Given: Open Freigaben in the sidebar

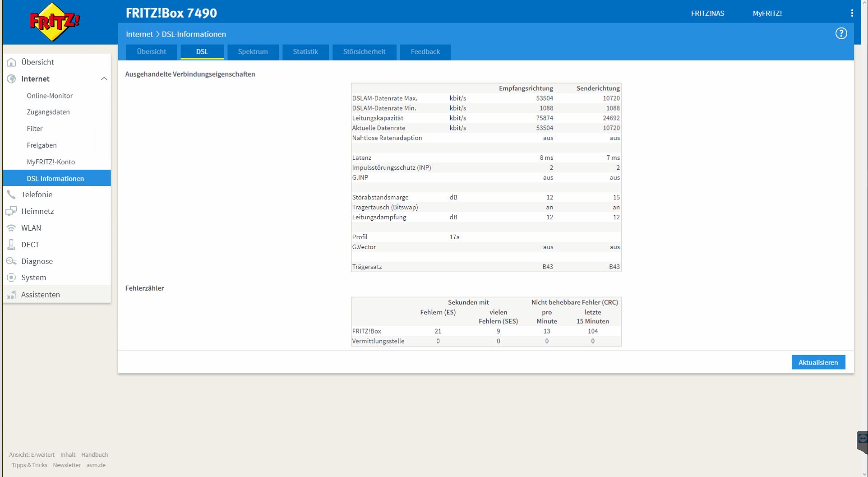Looking at the screenshot, I should tap(42, 145).
